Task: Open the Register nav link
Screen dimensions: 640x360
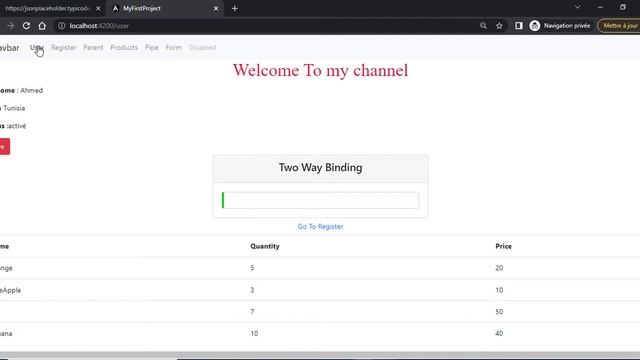Action: (64, 47)
